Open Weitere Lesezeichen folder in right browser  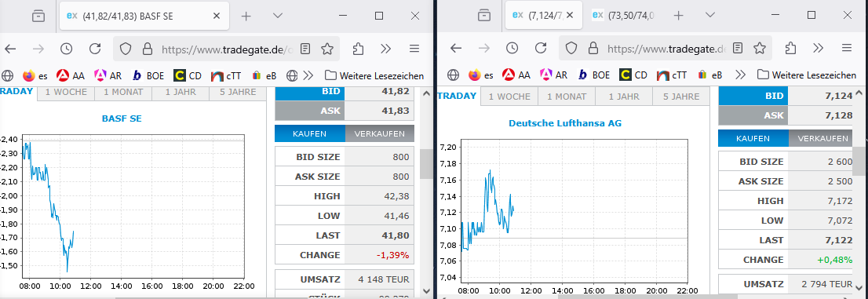[807, 75]
